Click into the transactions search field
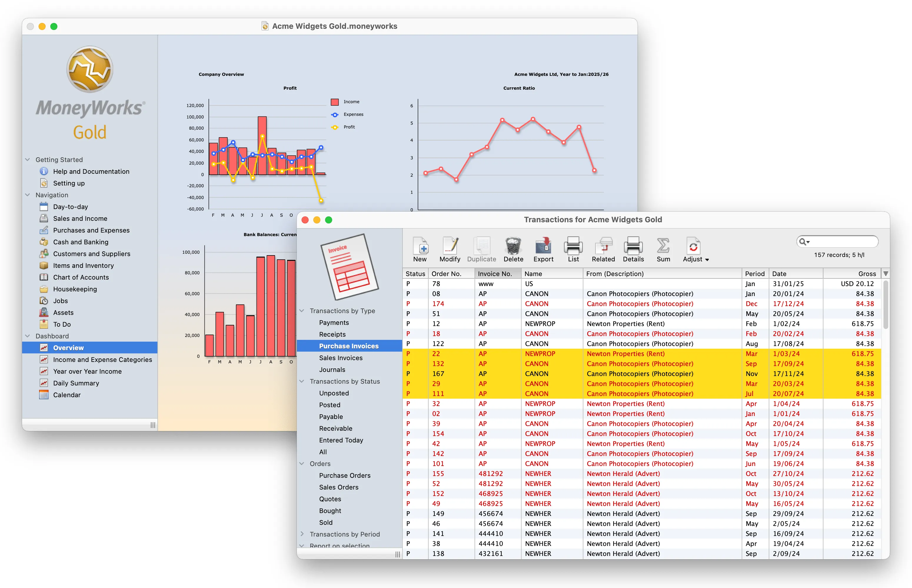Image resolution: width=912 pixels, height=588 pixels. pos(838,242)
